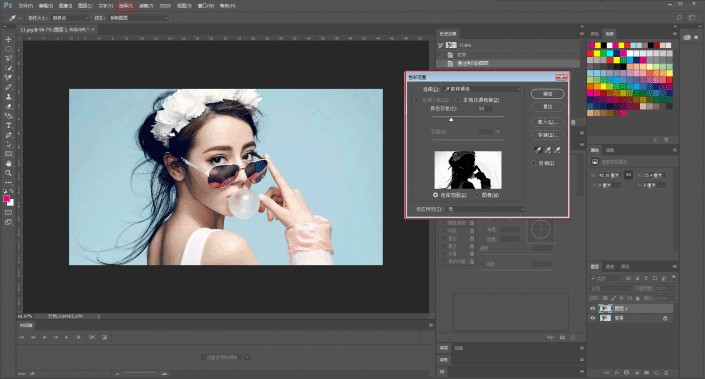Viewport: 705px width, 379px height.
Task: Activate the Zoom magnifier tool
Action: [8, 173]
